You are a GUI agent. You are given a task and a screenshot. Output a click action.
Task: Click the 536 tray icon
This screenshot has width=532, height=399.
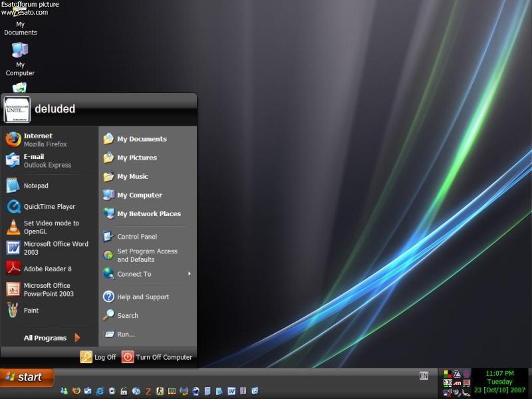click(448, 382)
